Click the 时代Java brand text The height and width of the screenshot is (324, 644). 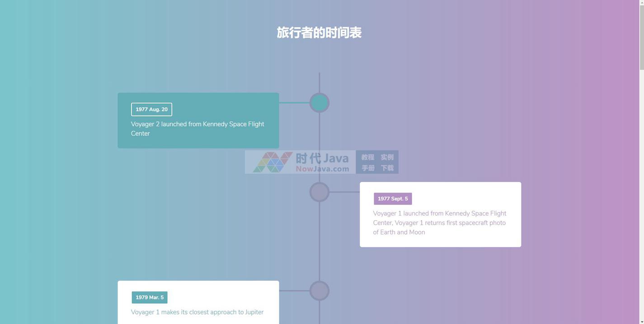322,158
